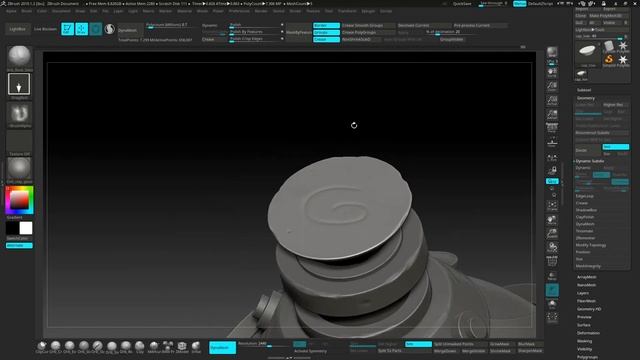
Task: Toggle the Polish Crisp Edges circle option
Action: [x=282, y=39]
